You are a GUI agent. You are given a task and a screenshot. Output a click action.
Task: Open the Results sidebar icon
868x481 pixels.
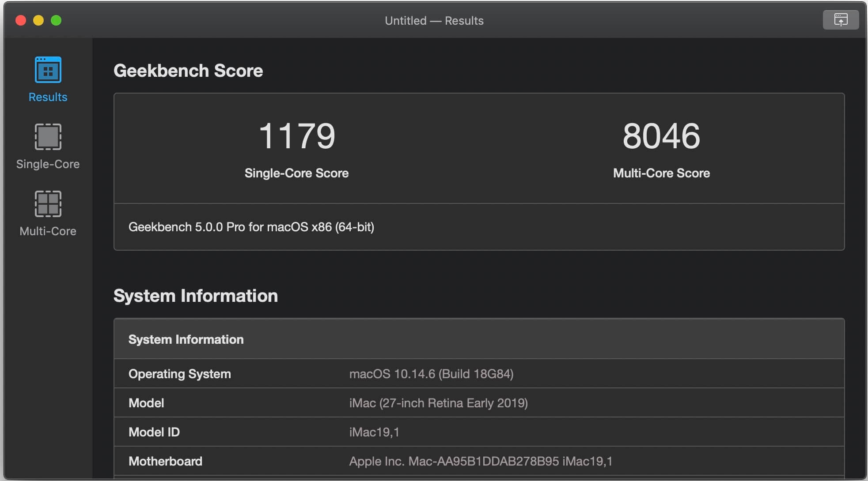click(48, 70)
